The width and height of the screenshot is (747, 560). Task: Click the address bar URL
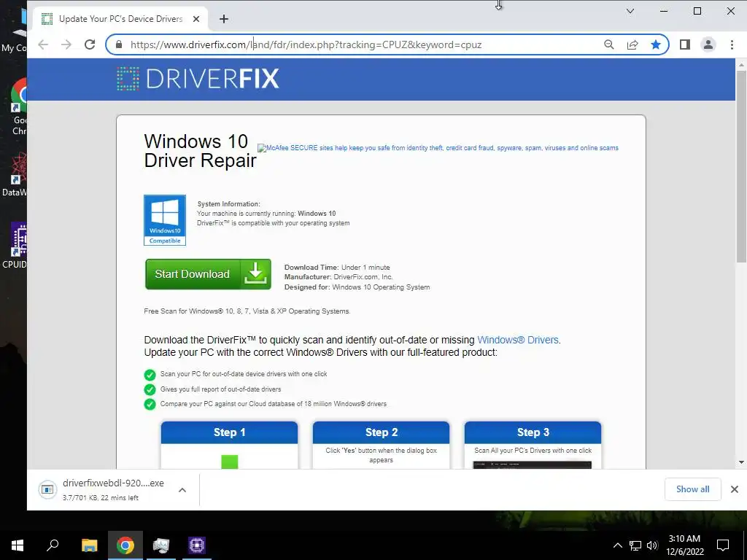pyautogui.click(x=306, y=44)
